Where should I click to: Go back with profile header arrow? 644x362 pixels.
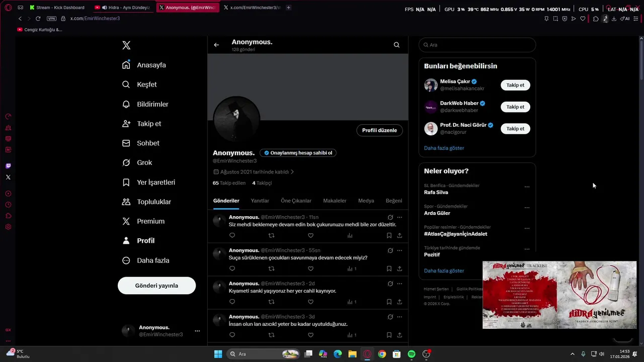click(216, 45)
